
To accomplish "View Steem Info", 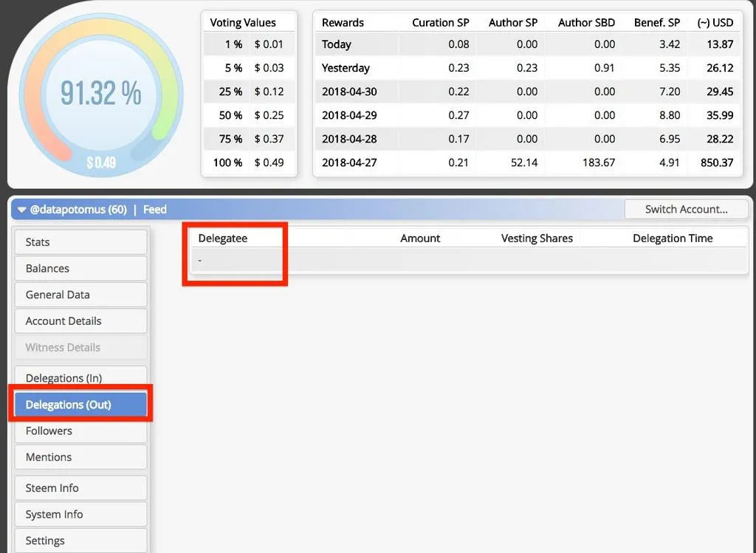I will (x=80, y=488).
